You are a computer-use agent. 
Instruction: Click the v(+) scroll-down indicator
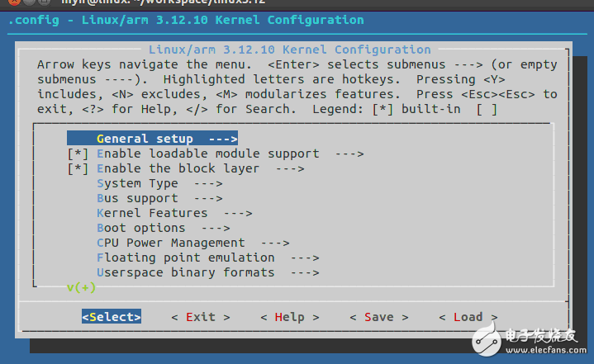coord(82,287)
